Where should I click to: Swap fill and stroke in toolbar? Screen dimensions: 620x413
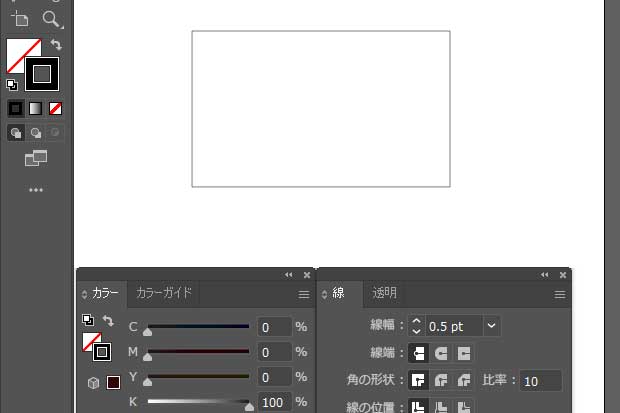click(x=56, y=44)
